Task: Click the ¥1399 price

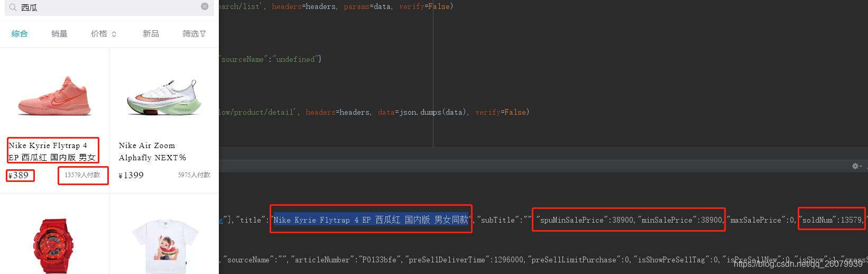Action: pyautogui.click(x=131, y=175)
